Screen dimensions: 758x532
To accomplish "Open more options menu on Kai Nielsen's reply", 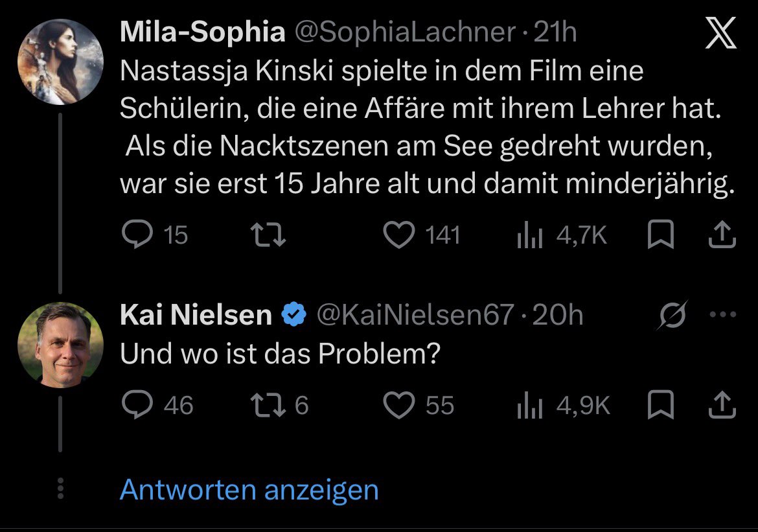I will click(x=723, y=315).
